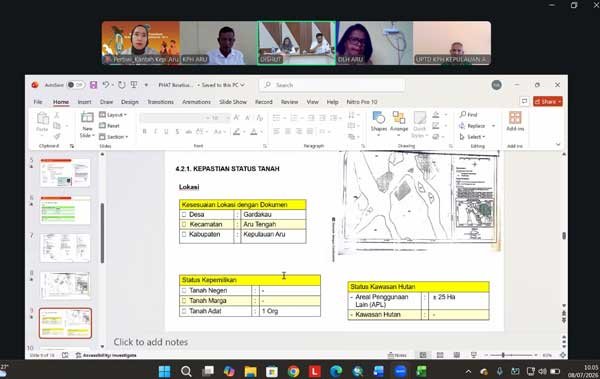Toggle Italic formatting
The width and height of the screenshot is (600, 379).
coord(155,132)
